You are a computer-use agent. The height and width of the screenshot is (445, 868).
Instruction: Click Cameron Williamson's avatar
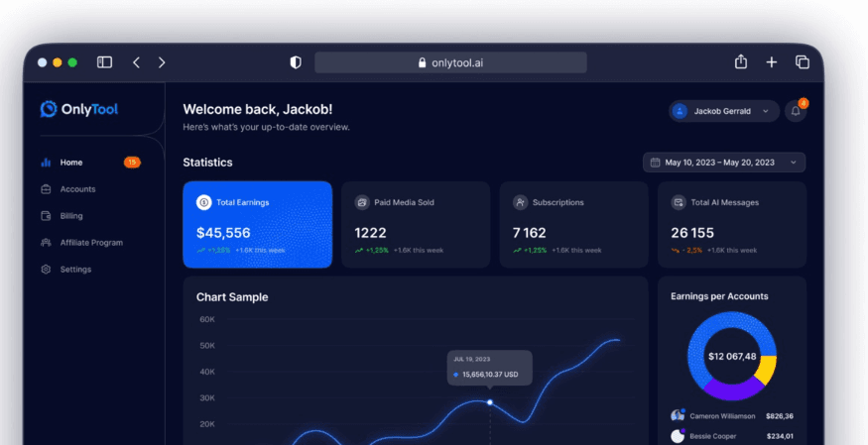coord(678,415)
